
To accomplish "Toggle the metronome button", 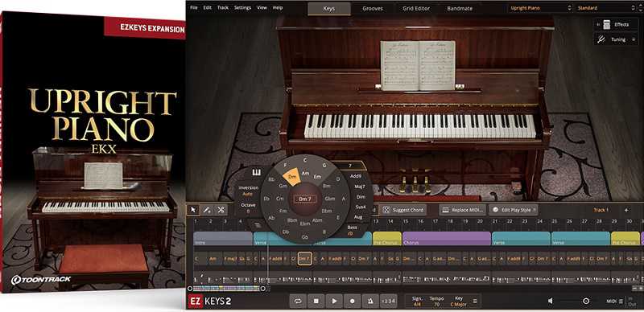I will point(370,301).
